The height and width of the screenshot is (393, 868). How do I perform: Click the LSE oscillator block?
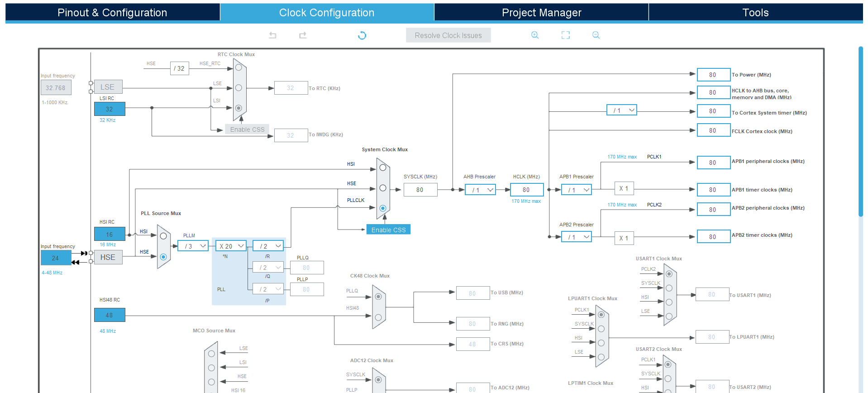108,87
